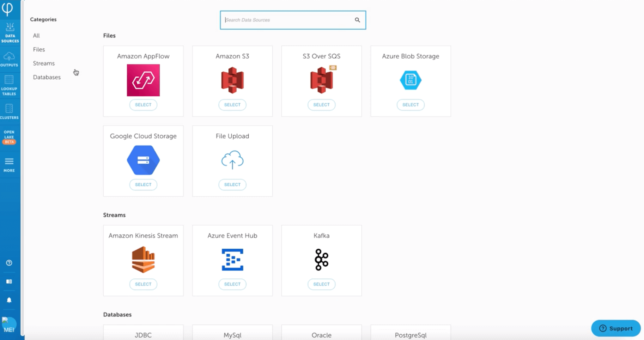This screenshot has width=644, height=340.
Task: Expand the More hamburger menu
Action: tap(9, 165)
